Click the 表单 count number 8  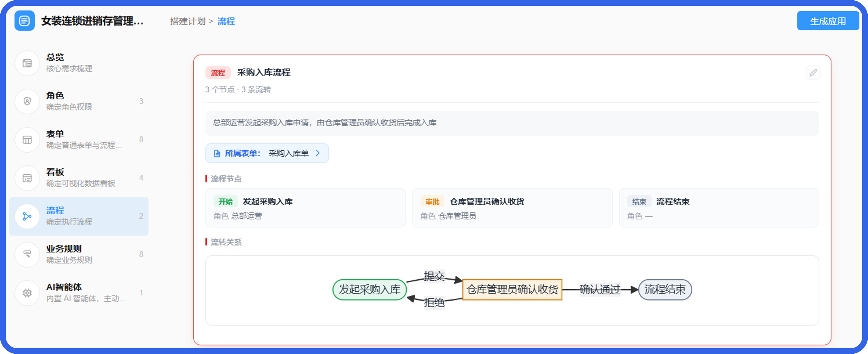point(141,140)
